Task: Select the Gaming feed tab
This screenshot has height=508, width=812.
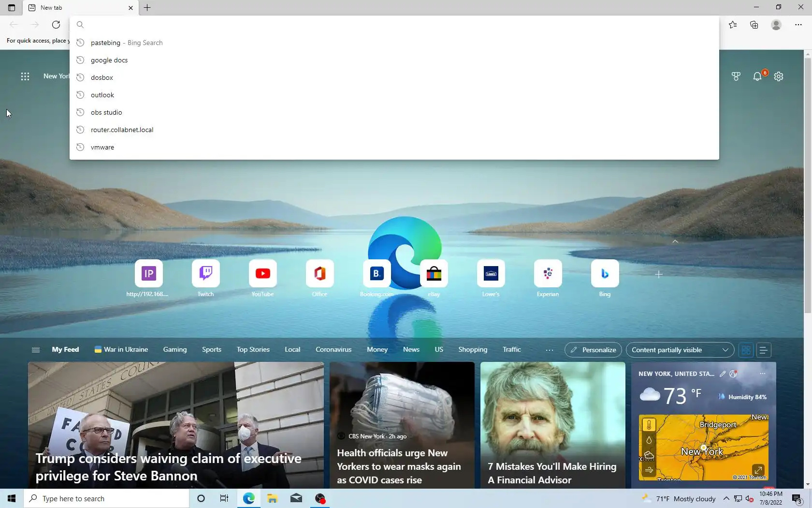Action: point(175,349)
